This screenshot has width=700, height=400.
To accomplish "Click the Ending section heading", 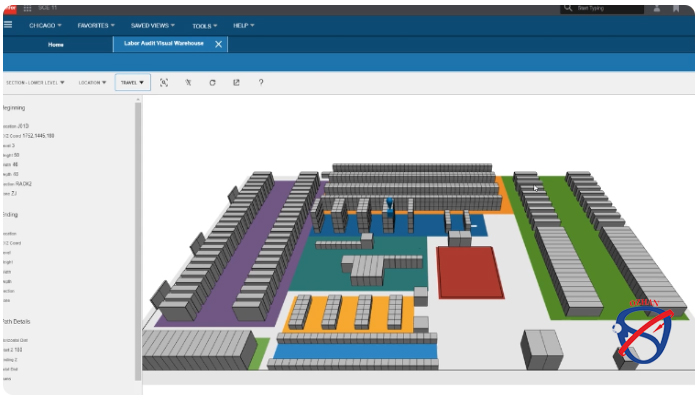I will click(10, 215).
